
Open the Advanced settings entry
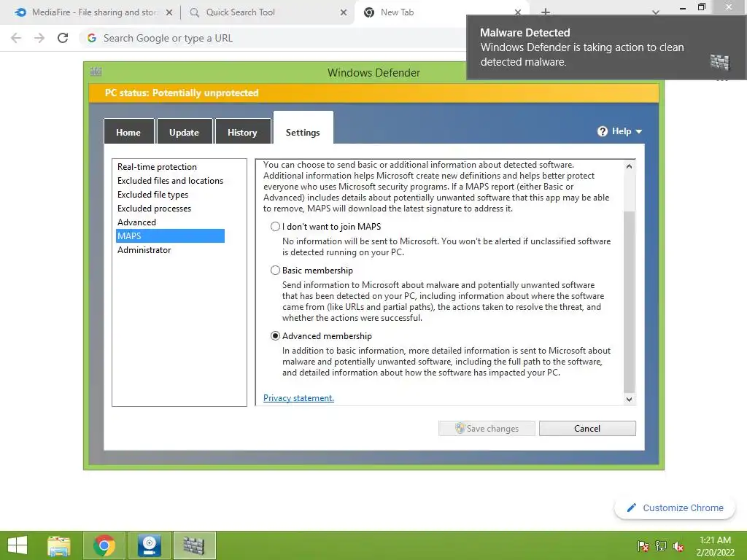coord(136,222)
